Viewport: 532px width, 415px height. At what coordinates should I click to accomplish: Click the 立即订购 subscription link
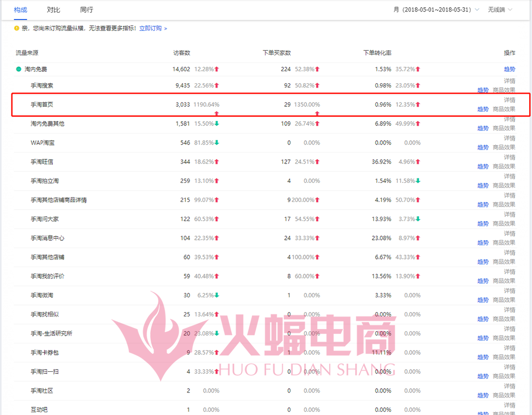(x=153, y=28)
